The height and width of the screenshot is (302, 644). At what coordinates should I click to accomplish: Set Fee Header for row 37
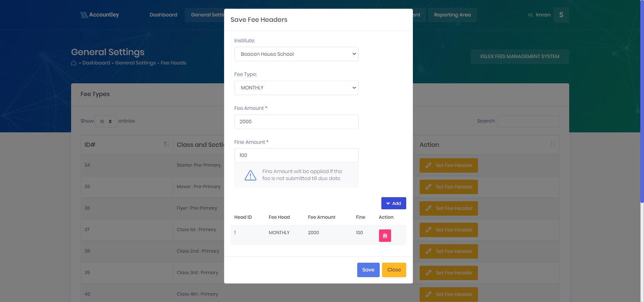point(448,230)
